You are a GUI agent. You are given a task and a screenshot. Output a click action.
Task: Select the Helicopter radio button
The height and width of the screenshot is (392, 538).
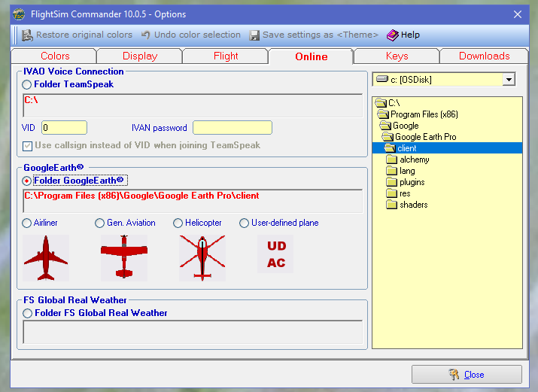(x=178, y=223)
